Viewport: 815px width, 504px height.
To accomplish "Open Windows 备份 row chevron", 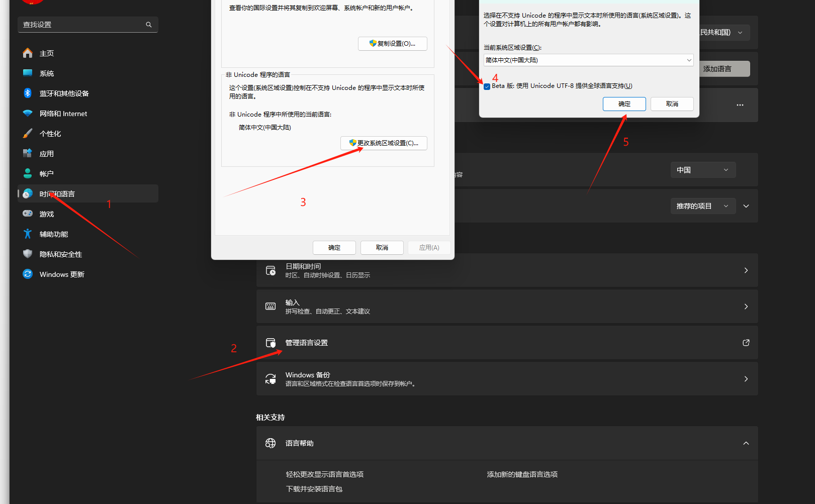I will [x=746, y=379].
